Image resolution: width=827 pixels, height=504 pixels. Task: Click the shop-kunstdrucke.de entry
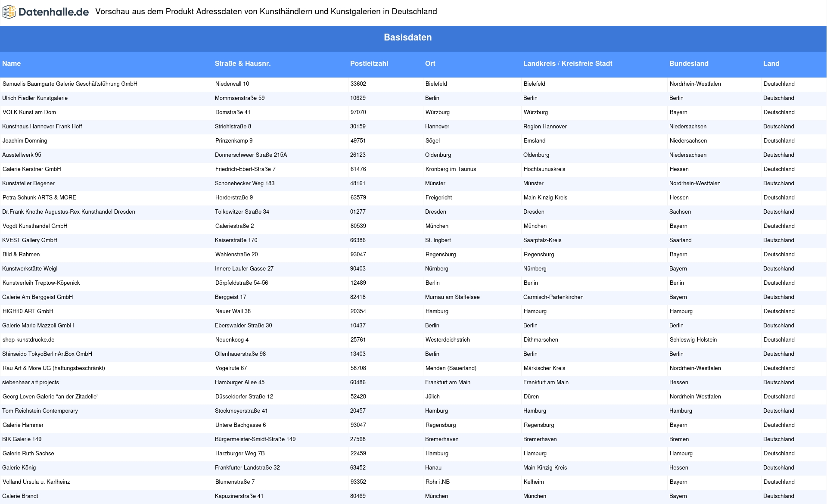coord(28,340)
